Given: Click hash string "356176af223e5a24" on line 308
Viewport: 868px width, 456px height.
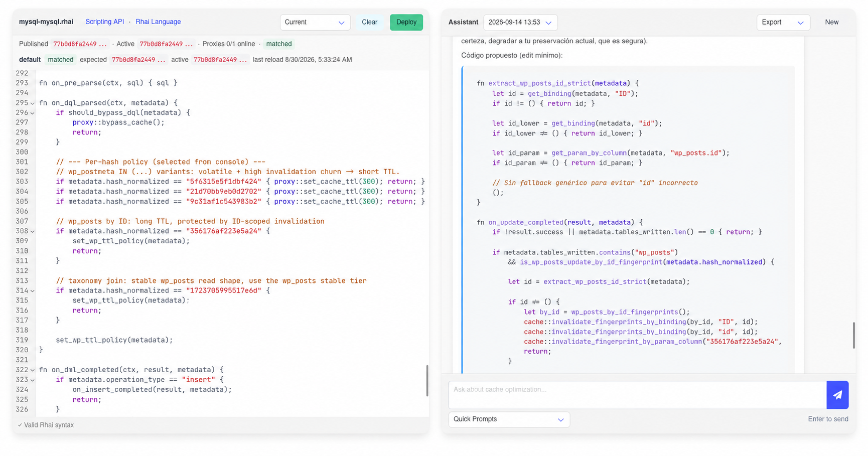Looking at the screenshot, I should (x=224, y=231).
